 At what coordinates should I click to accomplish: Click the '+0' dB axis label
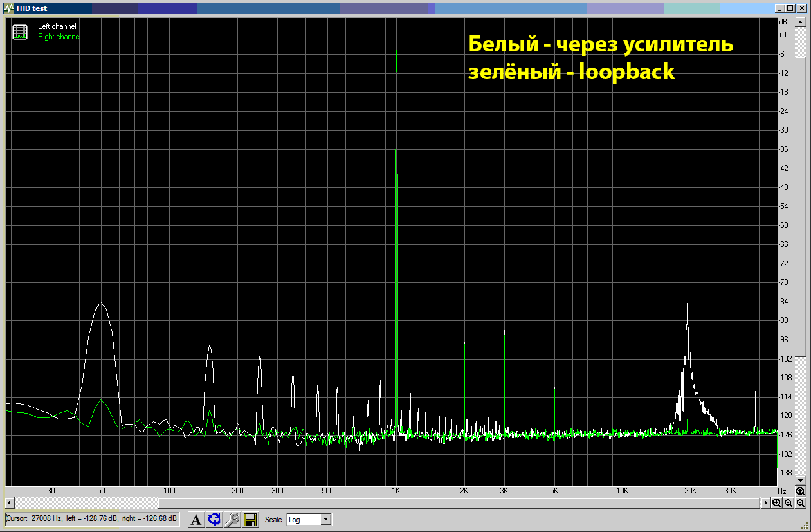[x=783, y=35]
